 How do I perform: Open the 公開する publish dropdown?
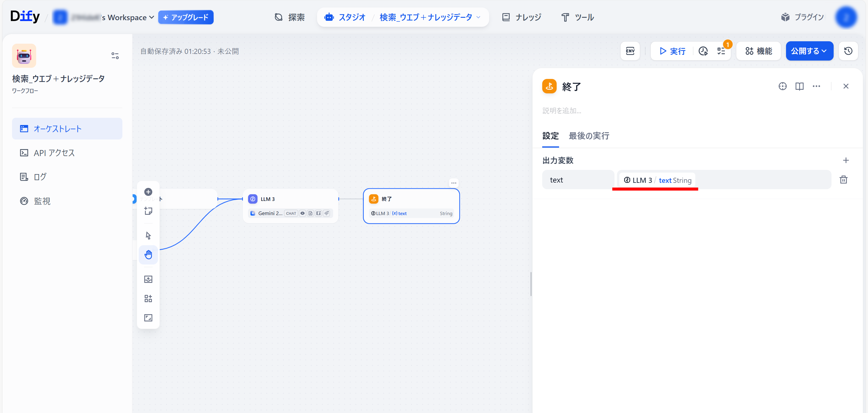tap(809, 51)
